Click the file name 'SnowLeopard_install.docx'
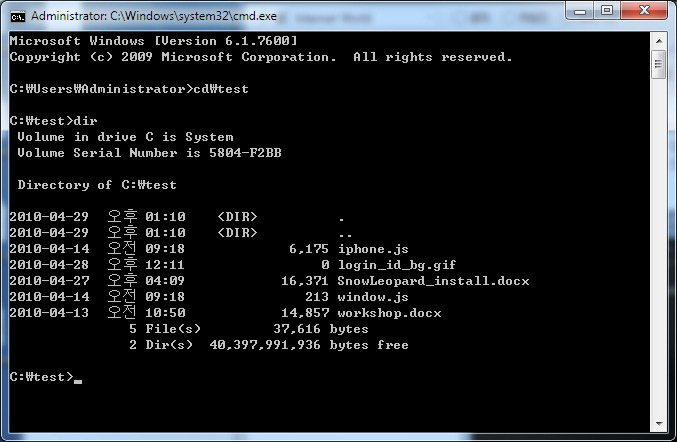This screenshot has height=442, width=677. pos(433,281)
